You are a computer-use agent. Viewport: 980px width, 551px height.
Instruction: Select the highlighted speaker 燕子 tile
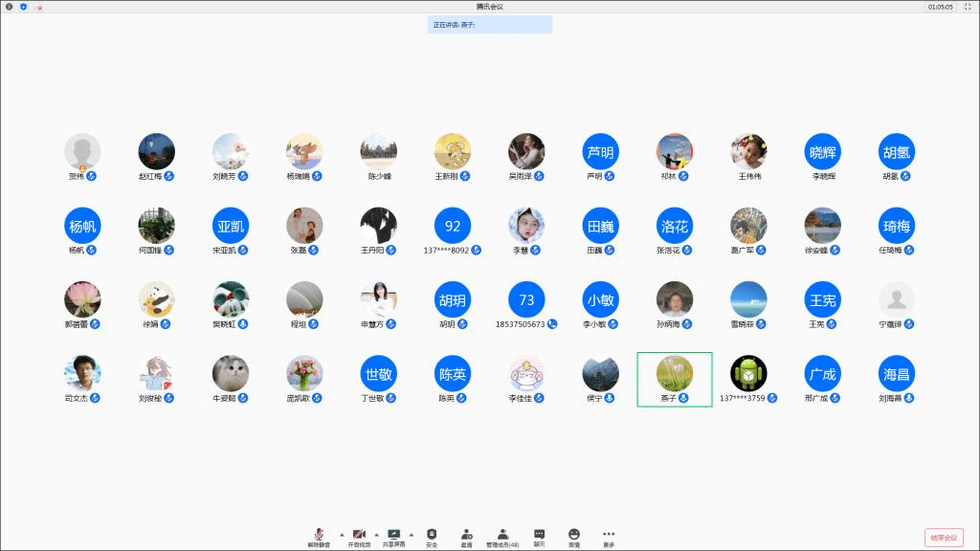pyautogui.click(x=675, y=380)
